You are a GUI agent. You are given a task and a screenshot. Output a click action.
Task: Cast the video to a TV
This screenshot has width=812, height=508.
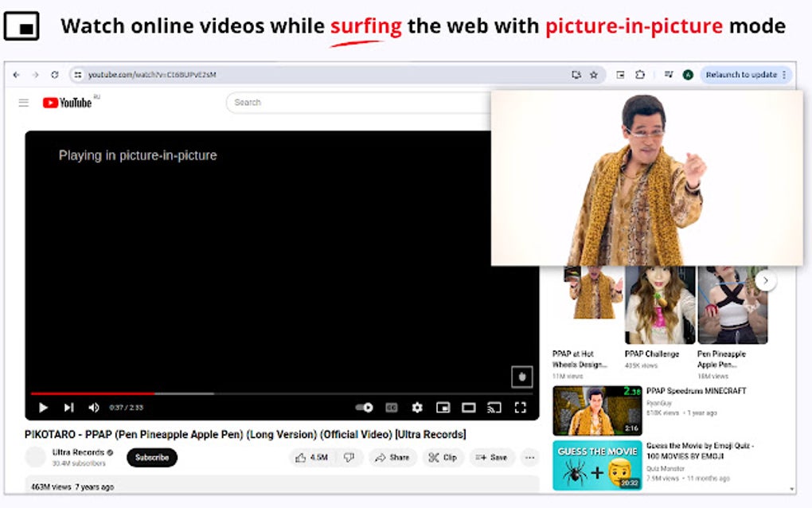pyautogui.click(x=494, y=407)
